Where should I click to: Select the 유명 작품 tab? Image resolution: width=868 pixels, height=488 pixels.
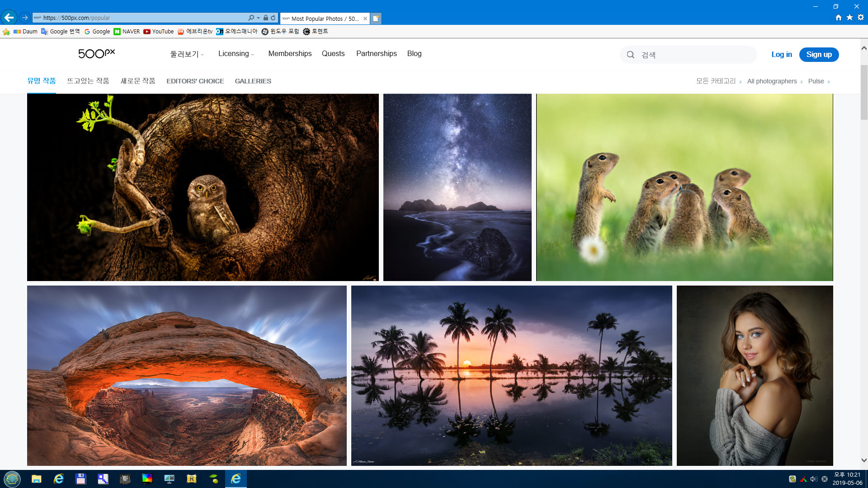[x=42, y=81]
